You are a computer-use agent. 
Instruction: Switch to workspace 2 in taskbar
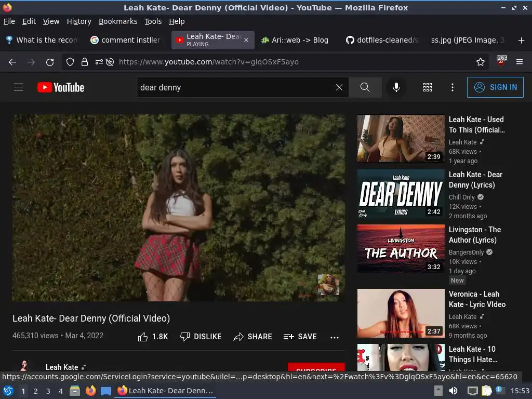(36, 391)
